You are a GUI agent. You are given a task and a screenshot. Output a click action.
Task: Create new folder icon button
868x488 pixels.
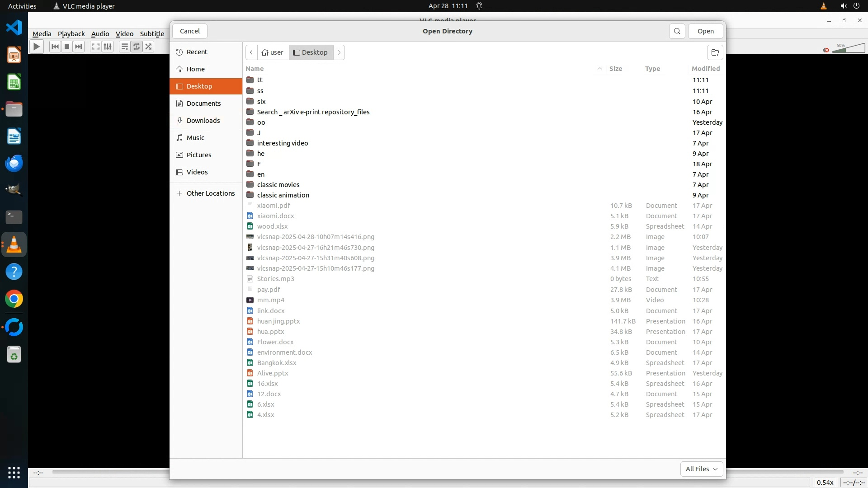(715, 52)
